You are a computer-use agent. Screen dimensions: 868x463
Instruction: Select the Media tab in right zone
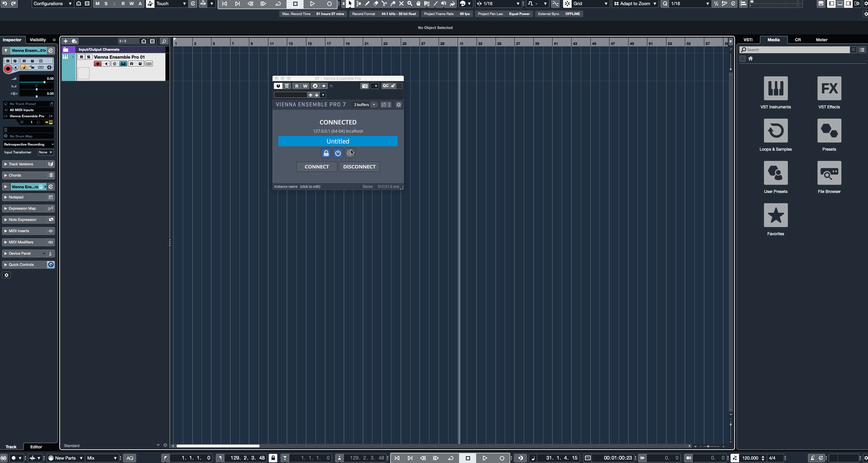pyautogui.click(x=774, y=40)
